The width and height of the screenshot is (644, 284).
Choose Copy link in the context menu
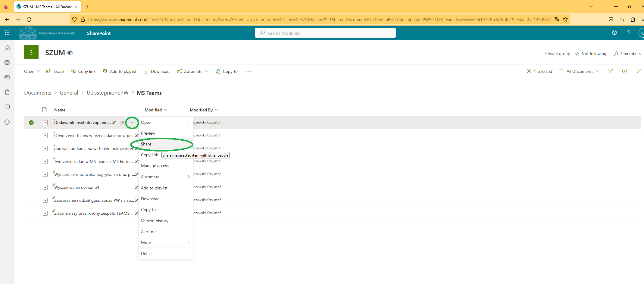click(150, 155)
